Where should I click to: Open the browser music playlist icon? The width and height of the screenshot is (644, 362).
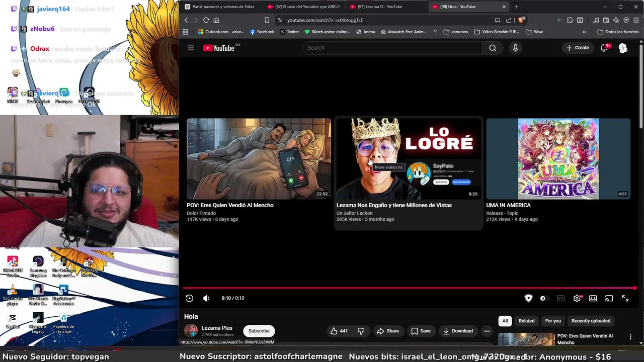point(596,20)
